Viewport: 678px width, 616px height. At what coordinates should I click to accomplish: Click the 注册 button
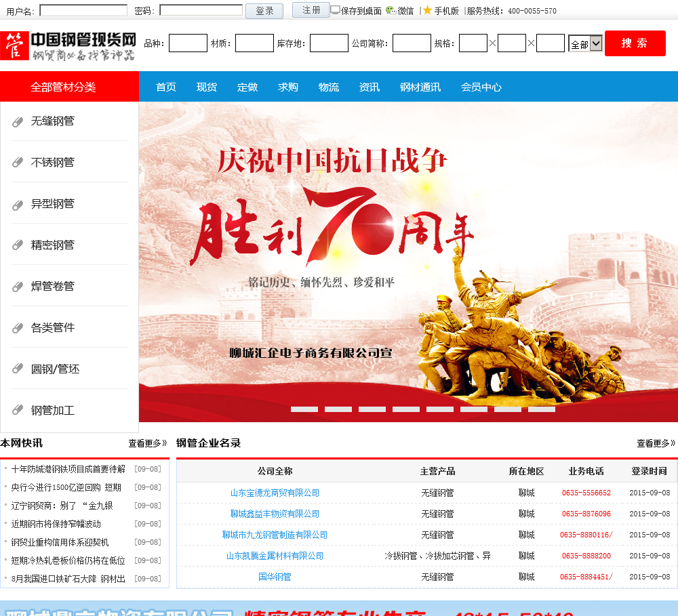pos(311,10)
